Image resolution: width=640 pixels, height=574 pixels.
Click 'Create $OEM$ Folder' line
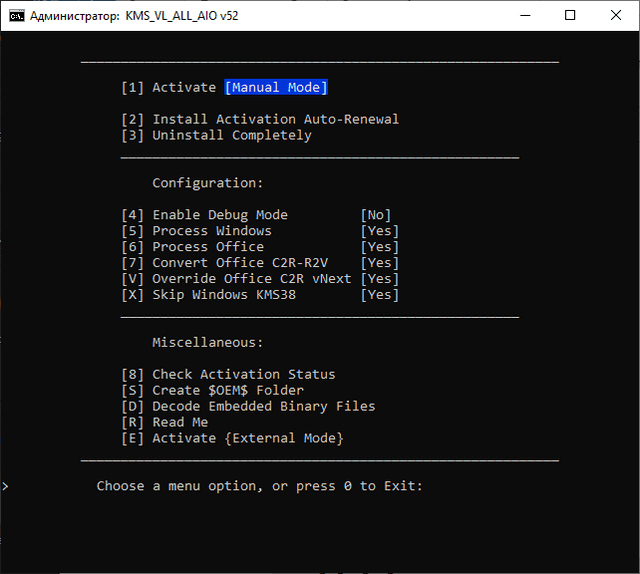pyautogui.click(x=212, y=390)
